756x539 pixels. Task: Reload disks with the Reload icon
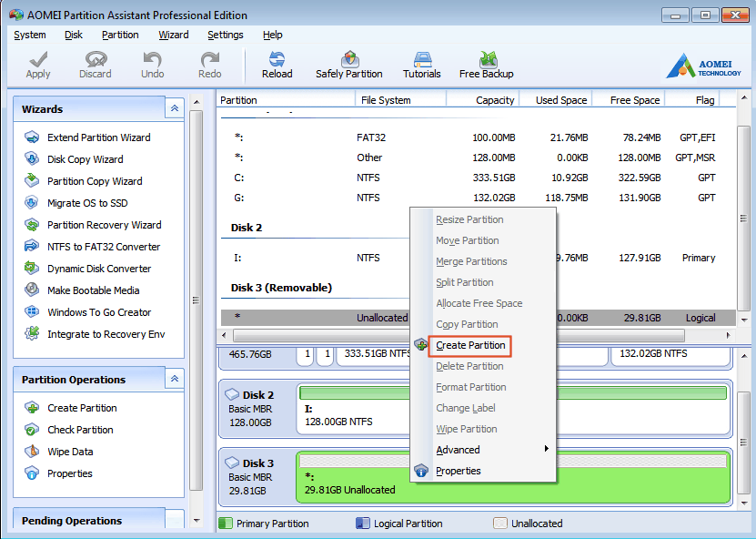coord(277,59)
